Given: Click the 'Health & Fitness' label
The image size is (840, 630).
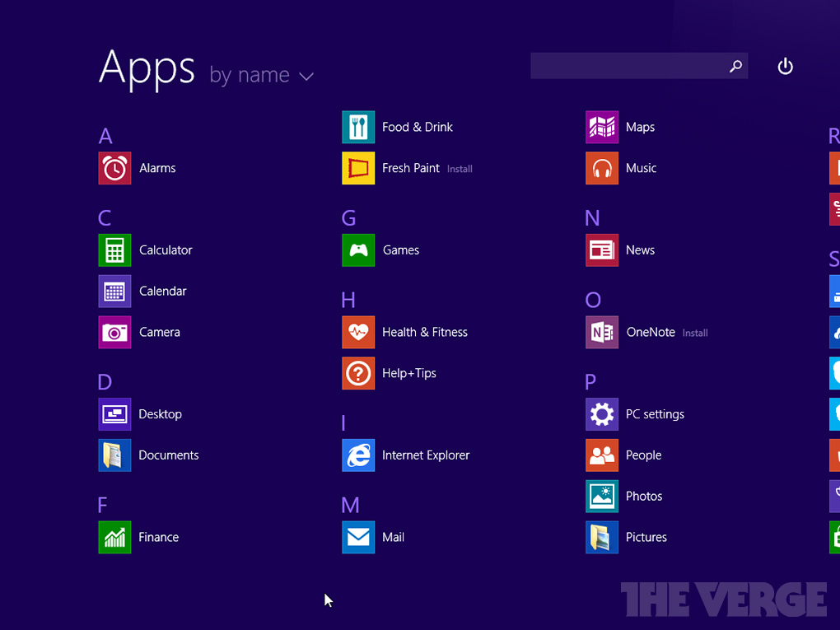Looking at the screenshot, I should (x=425, y=332).
